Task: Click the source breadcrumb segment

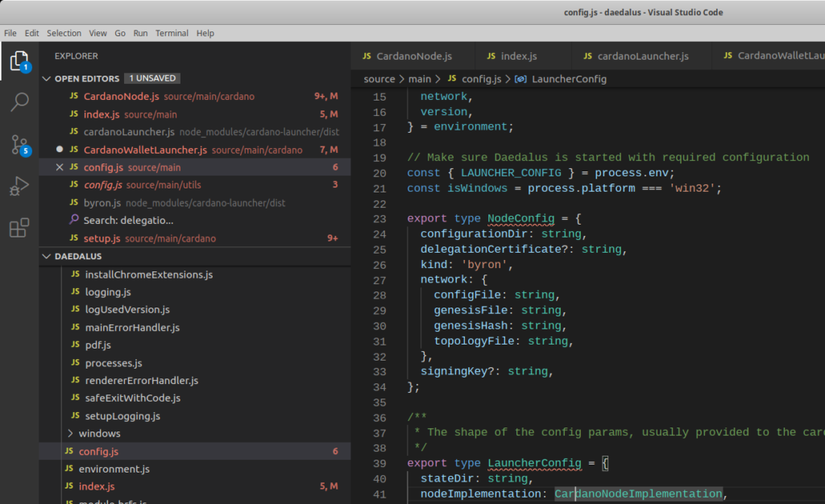Action: click(x=379, y=79)
